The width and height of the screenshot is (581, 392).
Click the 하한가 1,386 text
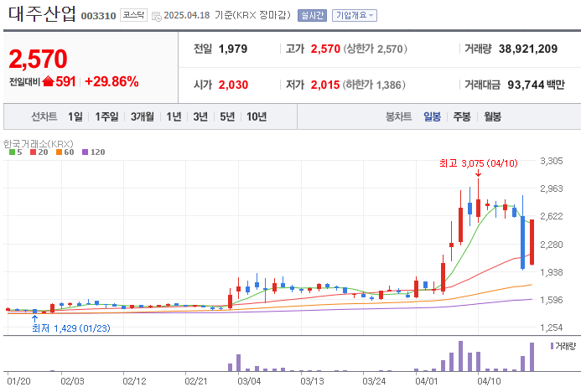pyautogui.click(x=374, y=85)
